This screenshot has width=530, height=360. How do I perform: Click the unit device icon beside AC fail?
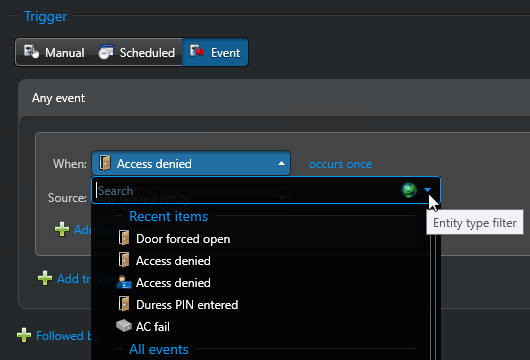[x=123, y=326]
